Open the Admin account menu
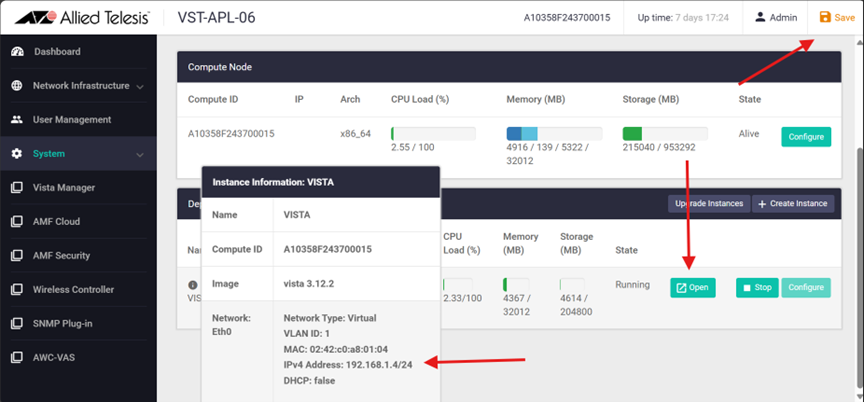Image resolution: width=864 pixels, height=402 pixels. (776, 18)
